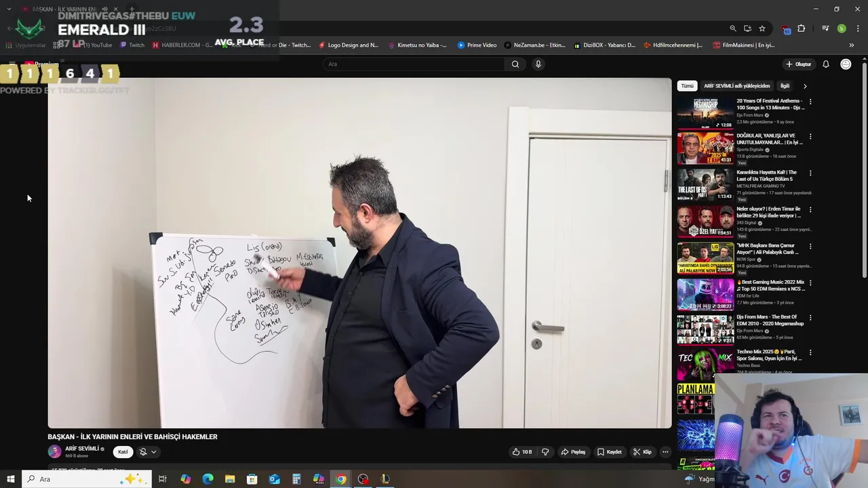Open Chrome profile avatar
Viewport: 868px width, 488px height.
842,28
